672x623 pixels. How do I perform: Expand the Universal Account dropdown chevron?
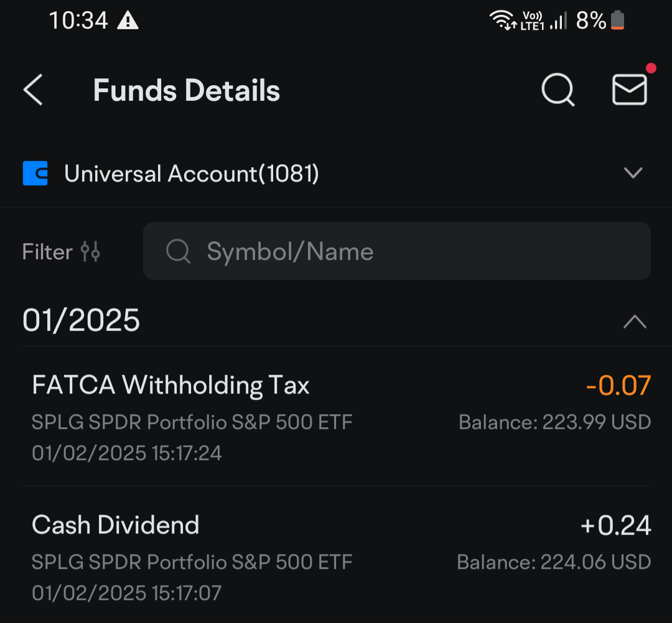pyautogui.click(x=633, y=173)
